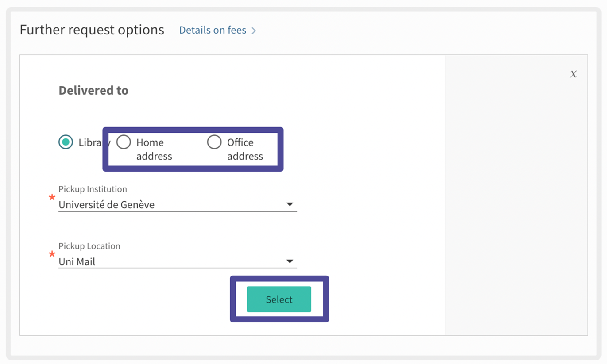Select the Library radio button
This screenshot has width=607, height=364.
(x=66, y=142)
